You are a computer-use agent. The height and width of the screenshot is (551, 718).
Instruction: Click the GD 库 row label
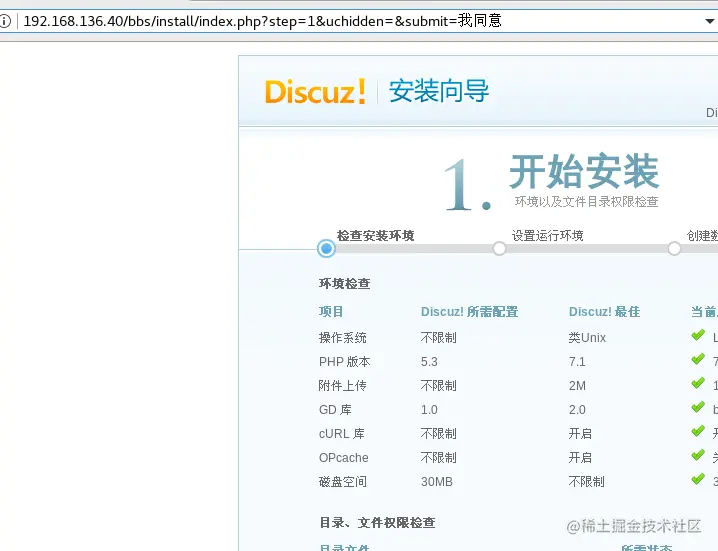point(335,409)
